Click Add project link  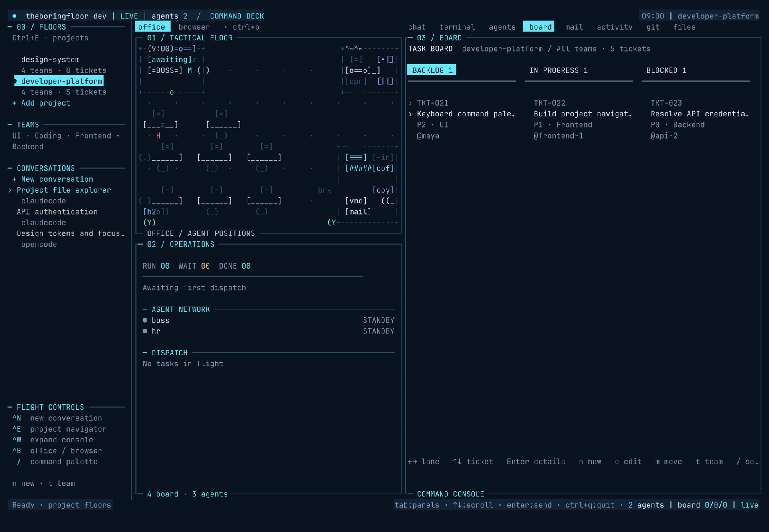coord(41,103)
